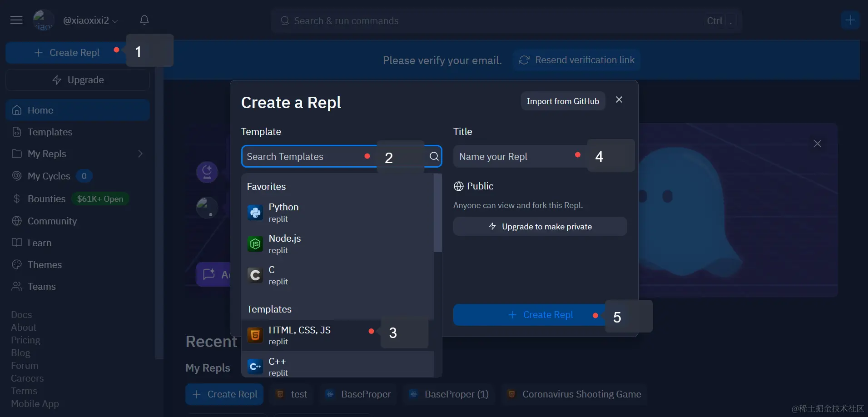868x417 pixels.
Task: Click the notifications bell icon
Action: 144,20
